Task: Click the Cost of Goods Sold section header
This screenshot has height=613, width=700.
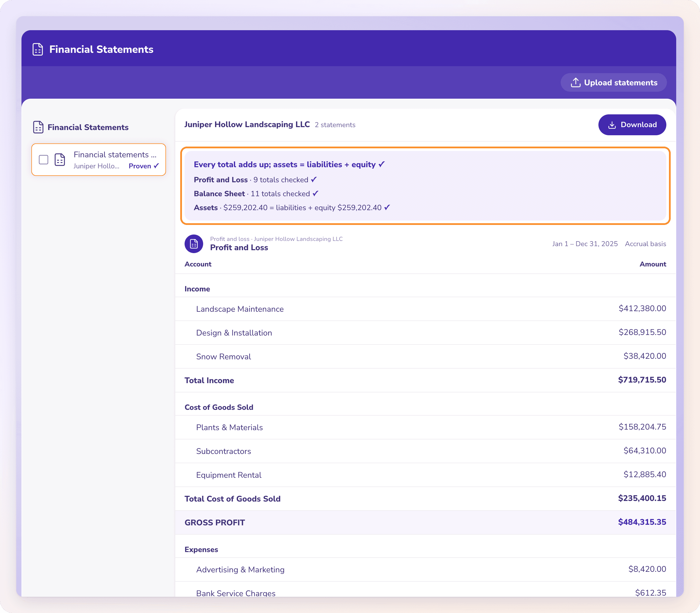Action: [219, 408]
